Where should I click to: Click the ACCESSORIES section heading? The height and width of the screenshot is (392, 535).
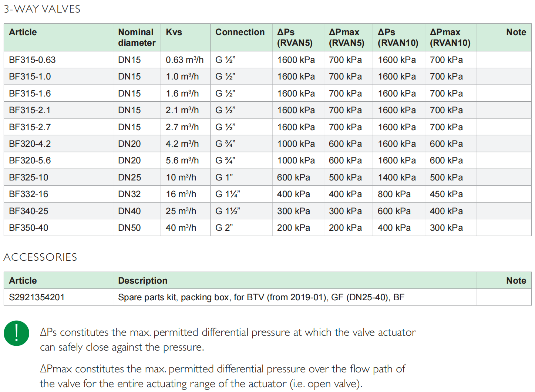(x=40, y=257)
